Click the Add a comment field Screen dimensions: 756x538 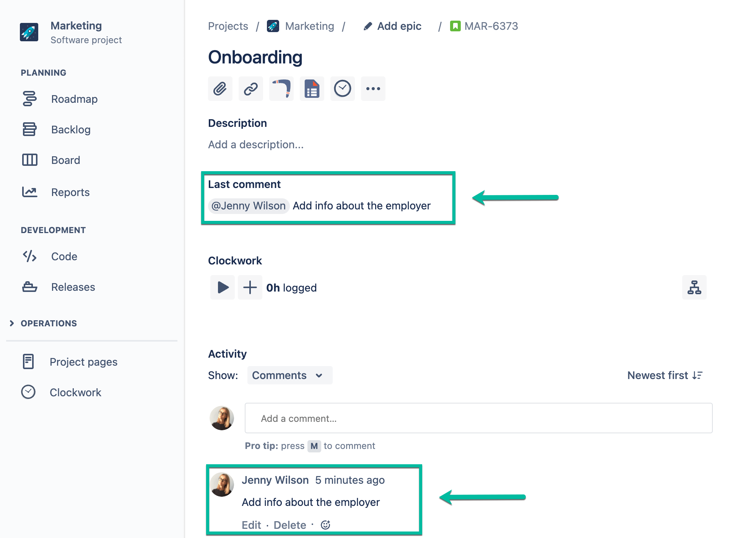(x=478, y=418)
